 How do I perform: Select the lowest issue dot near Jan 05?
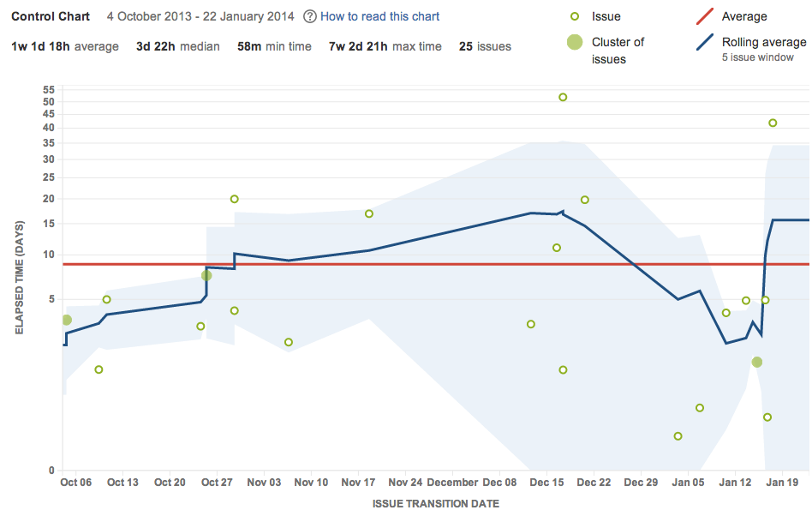678,436
